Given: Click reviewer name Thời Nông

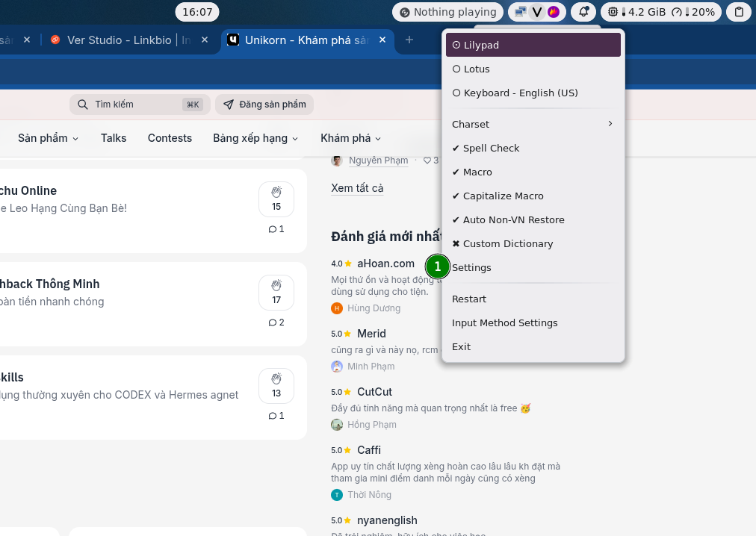Looking at the screenshot, I should pos(369,494).
